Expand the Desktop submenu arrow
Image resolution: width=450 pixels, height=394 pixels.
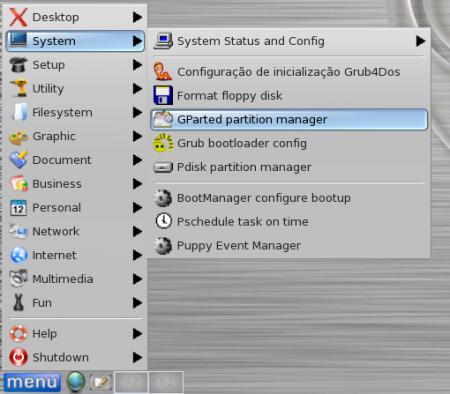137,17
